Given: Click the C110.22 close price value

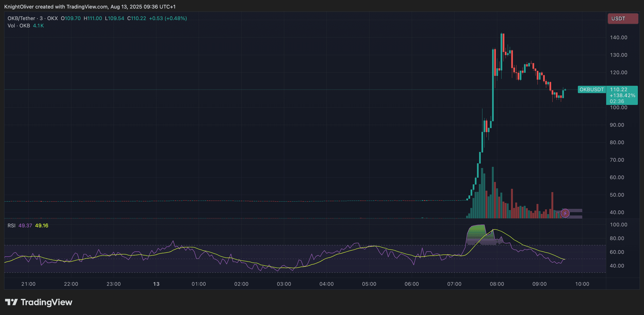Looking at the screenshot, I should [137, 18].
